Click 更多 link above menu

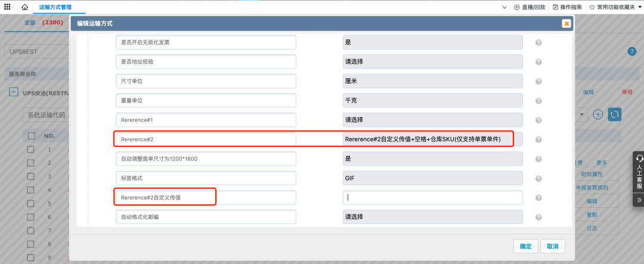point(602,163)
